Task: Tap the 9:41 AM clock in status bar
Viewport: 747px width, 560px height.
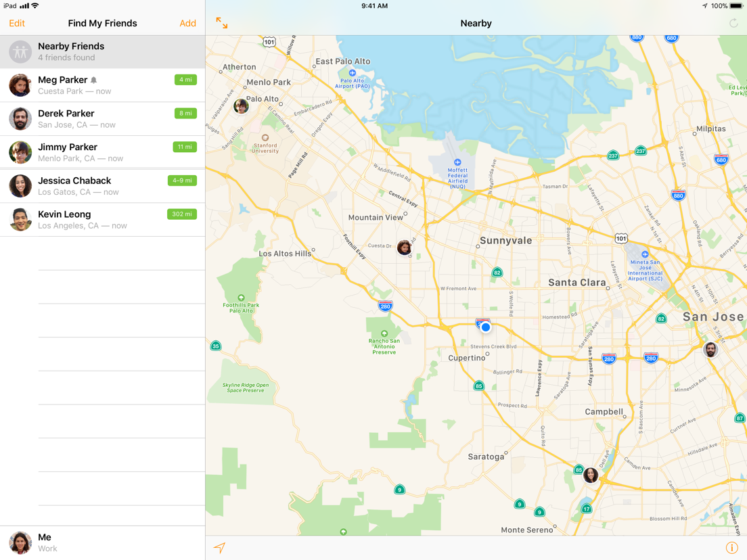Action: click(374, 5)
